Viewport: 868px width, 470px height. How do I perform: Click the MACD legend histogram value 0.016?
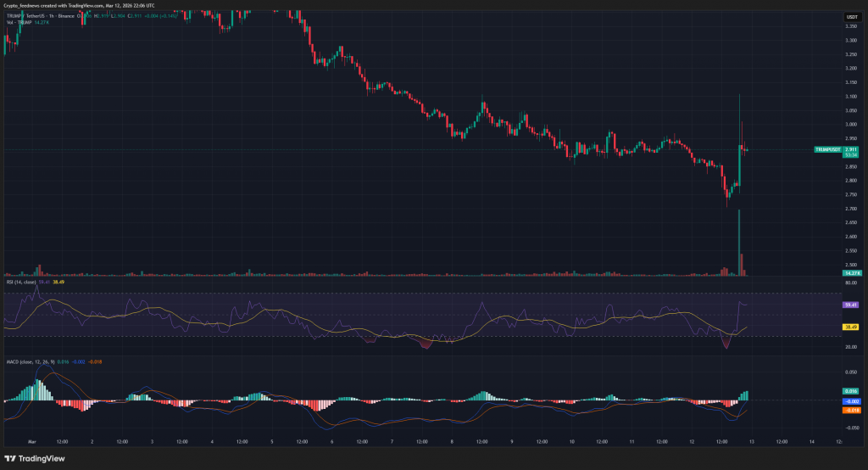point(63,362)
